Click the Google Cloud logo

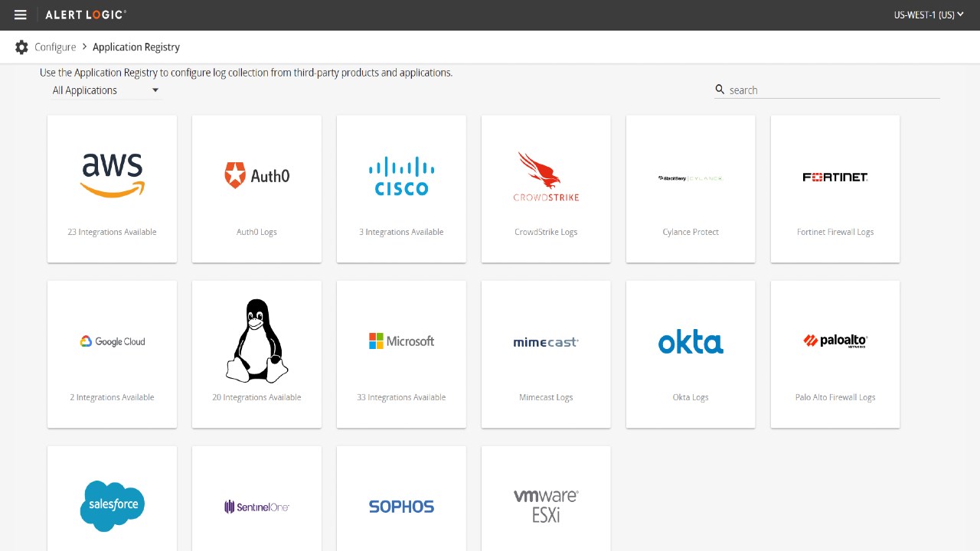point(113,341)
